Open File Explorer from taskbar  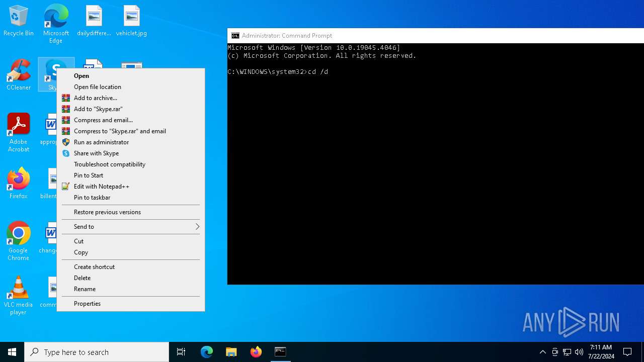pyautogui.click(x=231, y=352)
